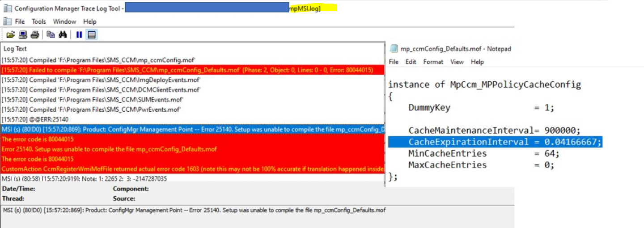Screen dimensions: 644x228
Task: Select the highlighted MSI (s) (80!D0) Error 25140 row
Action: (x=192, y=129)
